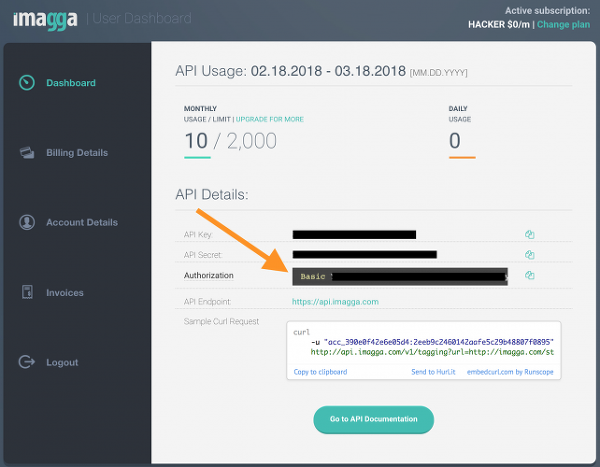Click the Send to HurLit link
The height and width of the screenshot is (467, 600).
coord(433,372)
